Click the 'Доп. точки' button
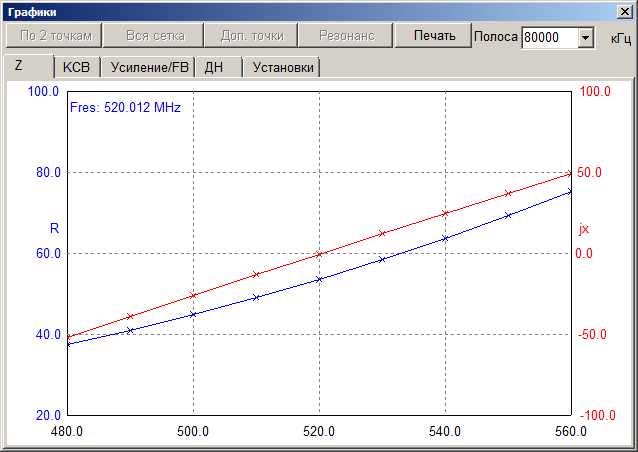Screen dimensions: 638x452 point(251,36)
